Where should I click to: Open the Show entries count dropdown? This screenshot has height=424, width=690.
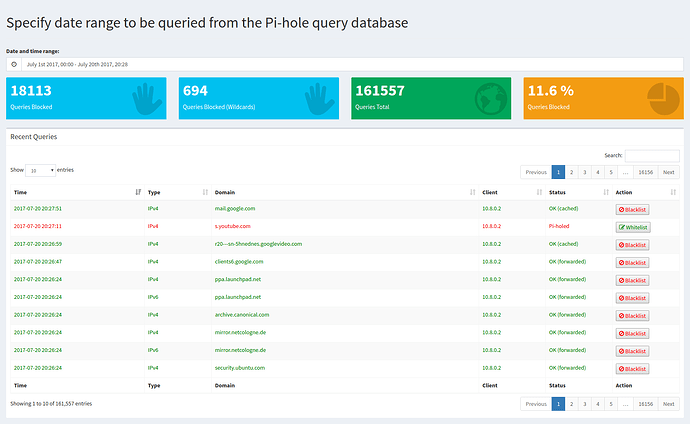click(41, 171)
